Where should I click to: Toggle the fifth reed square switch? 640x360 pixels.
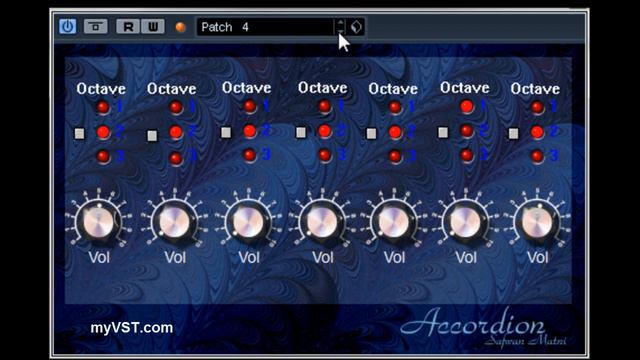click(371, 133)
